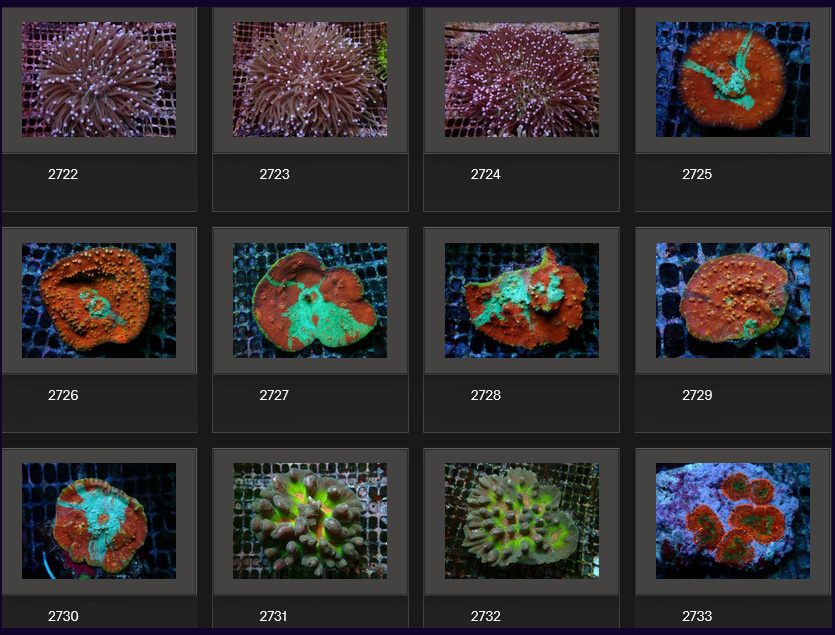
Task: Open coral thumbnail numbered 2727
Action: point(310,300)
